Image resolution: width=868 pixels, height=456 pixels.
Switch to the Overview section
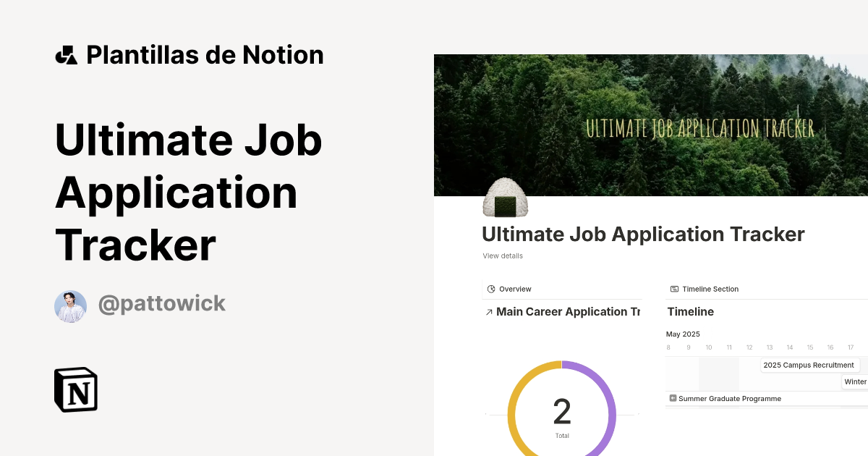[514, 289]
